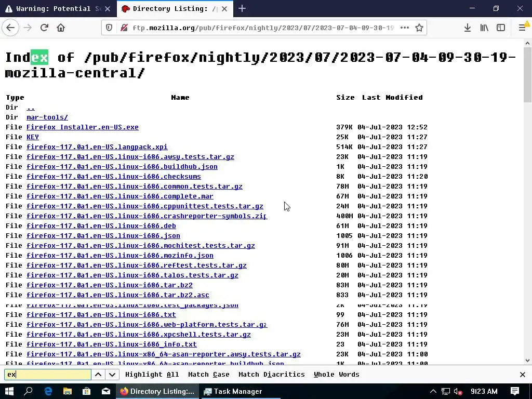Toggle Match Case option

[209, 374]
